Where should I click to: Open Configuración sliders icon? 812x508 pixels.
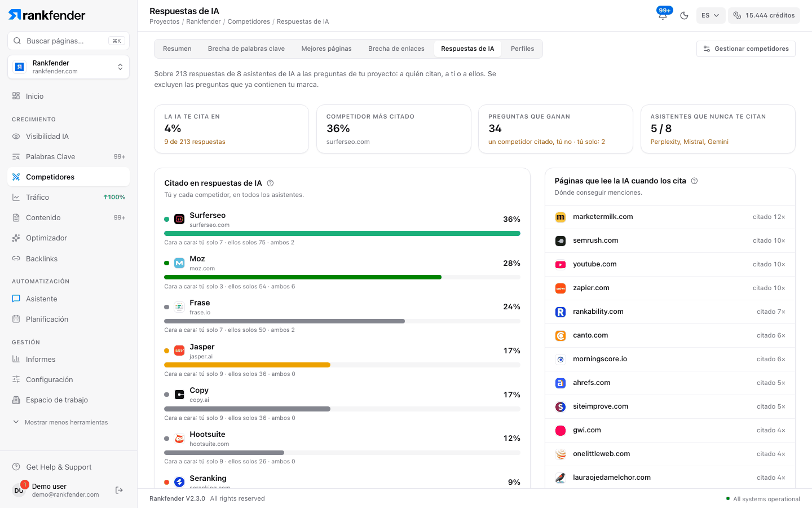coord(16,379)
